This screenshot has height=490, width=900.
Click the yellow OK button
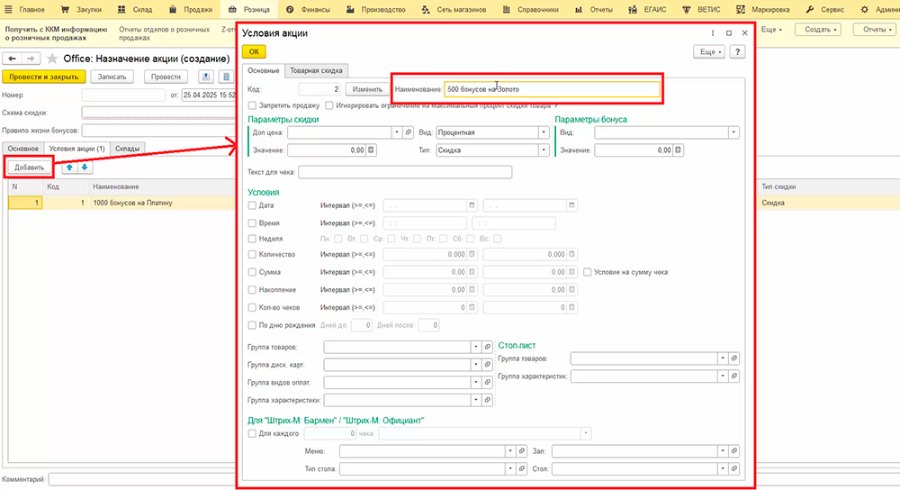(254, 52)
